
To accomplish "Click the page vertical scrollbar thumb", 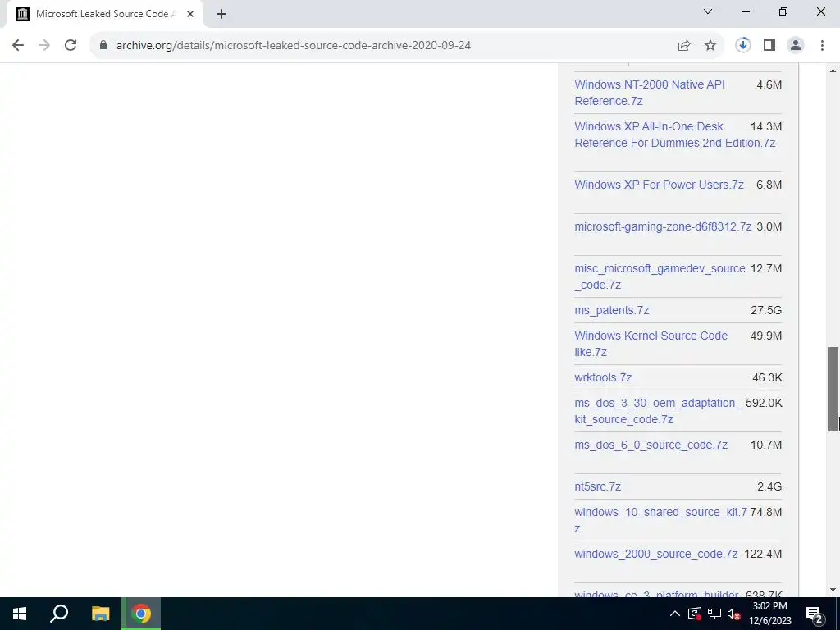I will 833,389.
